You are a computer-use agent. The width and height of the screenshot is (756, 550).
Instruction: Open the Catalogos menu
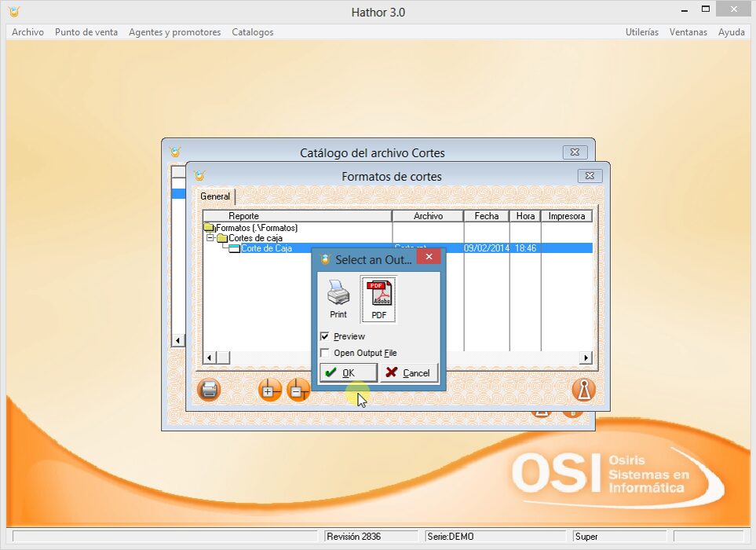point(253,32)
